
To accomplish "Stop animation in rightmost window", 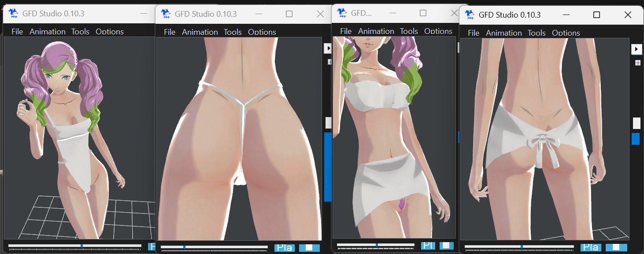I will [x=616, y=247].
